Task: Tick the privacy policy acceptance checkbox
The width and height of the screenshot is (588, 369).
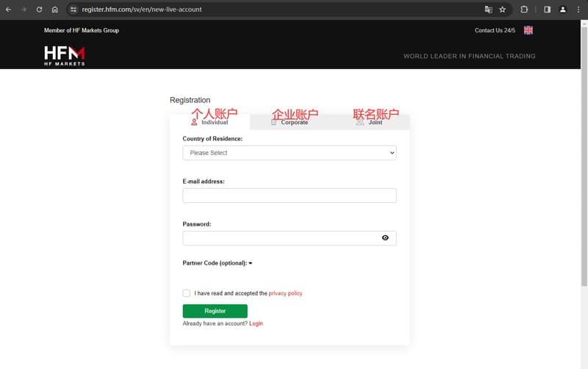Action: (187, 293)
